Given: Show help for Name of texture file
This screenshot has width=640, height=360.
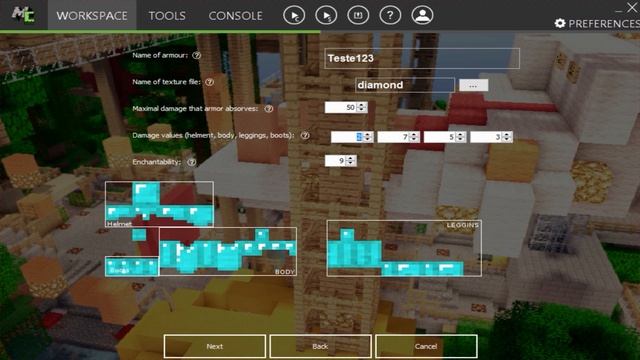Looking at the screenshot, I should [209, 82].
